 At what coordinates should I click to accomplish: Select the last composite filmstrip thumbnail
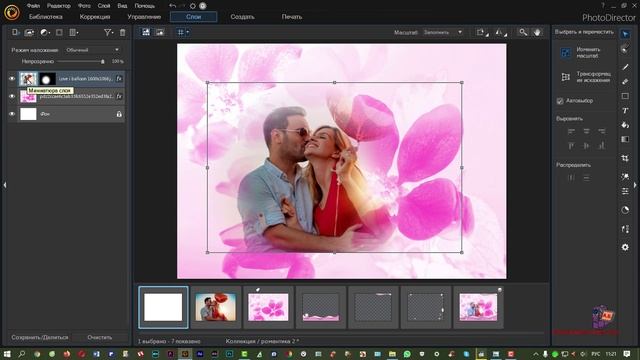[x=478, y=307]
